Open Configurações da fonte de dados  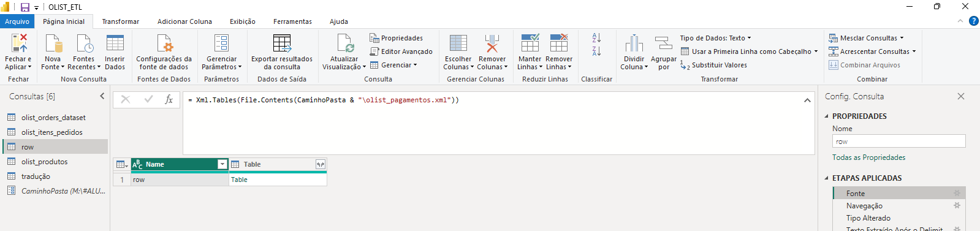coord(164,52)
